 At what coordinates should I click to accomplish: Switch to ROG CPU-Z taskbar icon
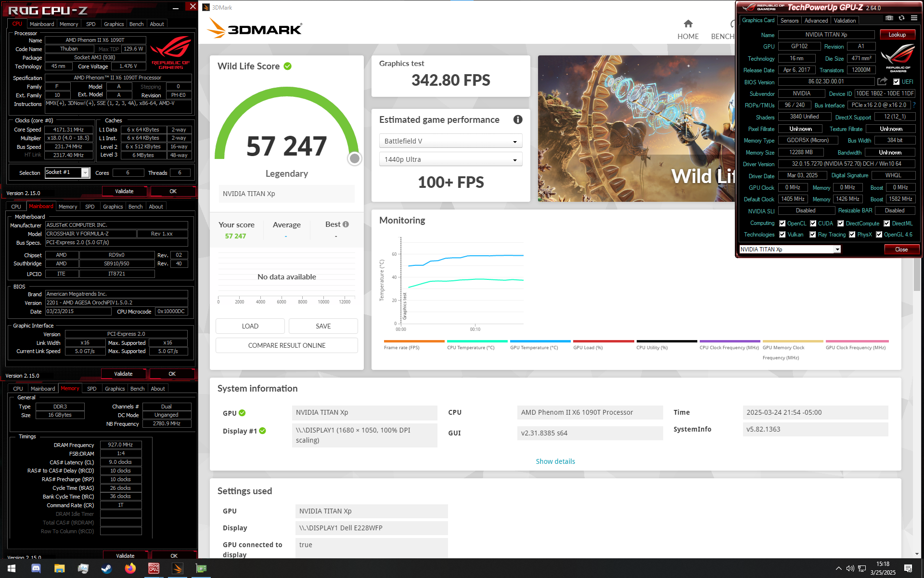(154, 568)
